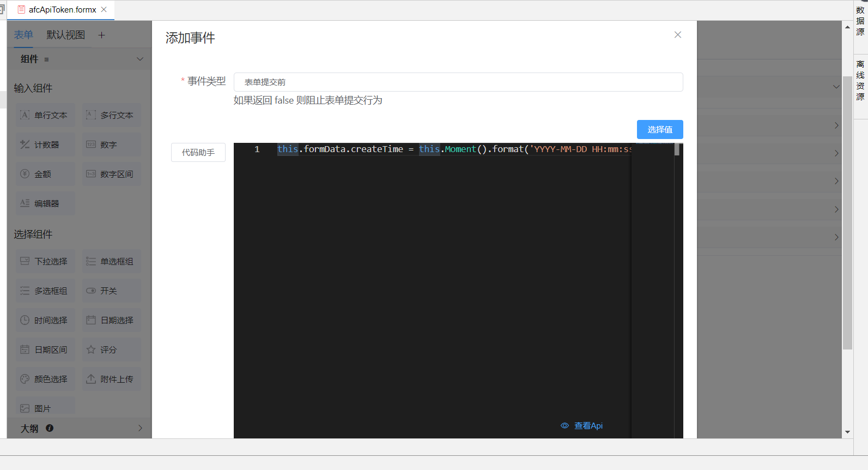Open the 事件类型 dropdown field
Screen dimensions: 868x470
click(x=458, y=82)
